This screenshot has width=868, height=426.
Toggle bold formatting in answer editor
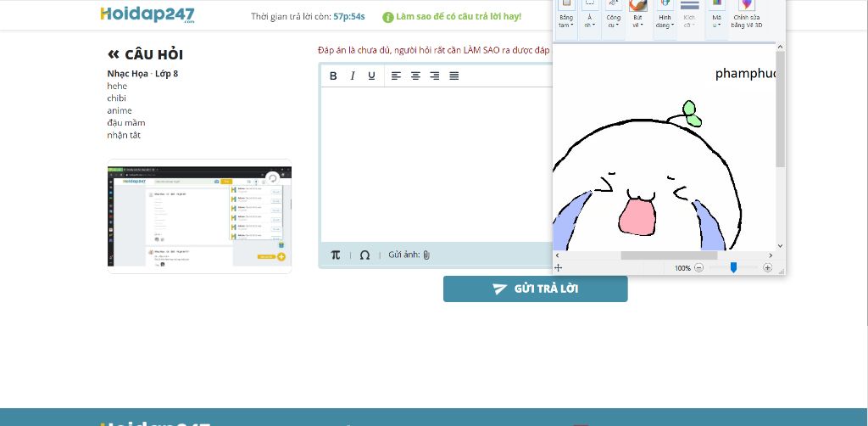[x=333, y=76]
